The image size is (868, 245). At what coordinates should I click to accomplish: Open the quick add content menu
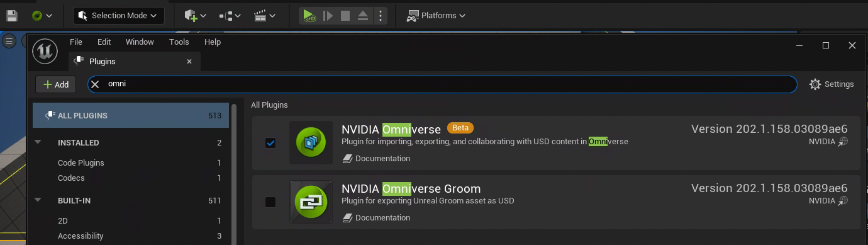click(x=195, y=15)
